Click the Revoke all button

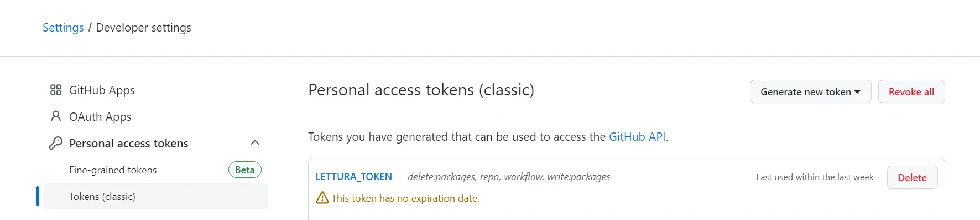(x=911, y=92)
